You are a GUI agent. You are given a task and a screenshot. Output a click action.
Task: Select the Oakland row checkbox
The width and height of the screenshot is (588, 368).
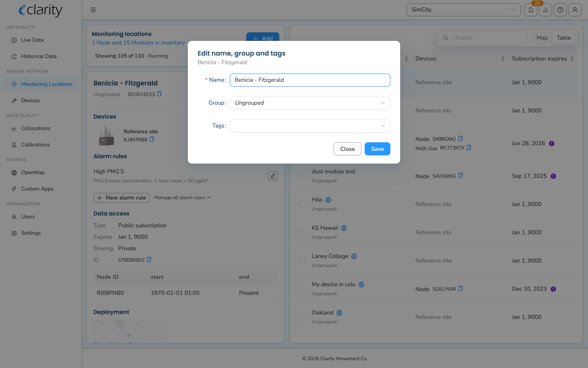pos(302,317)
